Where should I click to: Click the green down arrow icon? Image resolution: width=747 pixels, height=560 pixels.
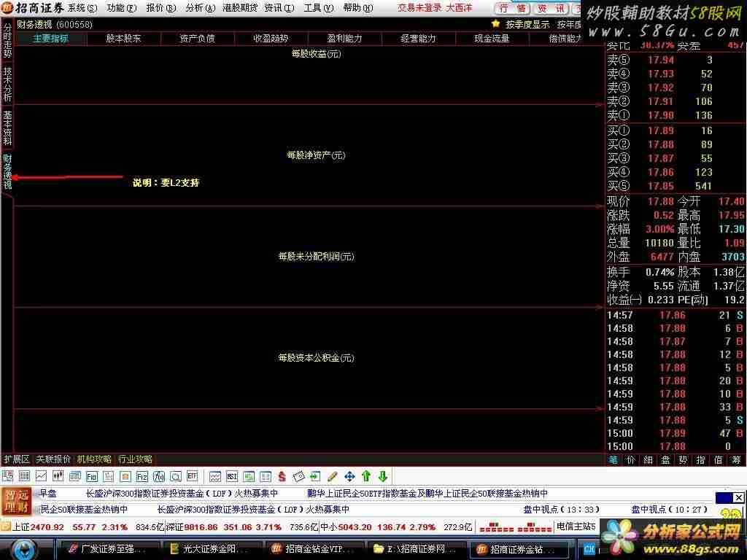tap(382, 475)
